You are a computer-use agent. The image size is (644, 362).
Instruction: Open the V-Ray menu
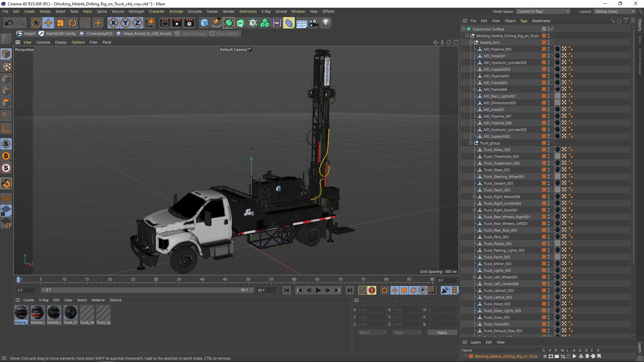pos(266,11)
